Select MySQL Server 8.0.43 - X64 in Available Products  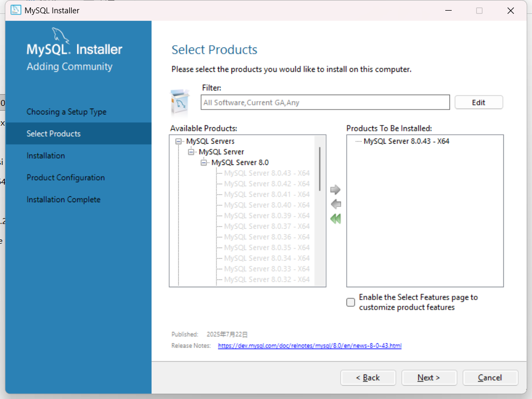[267, 173]
